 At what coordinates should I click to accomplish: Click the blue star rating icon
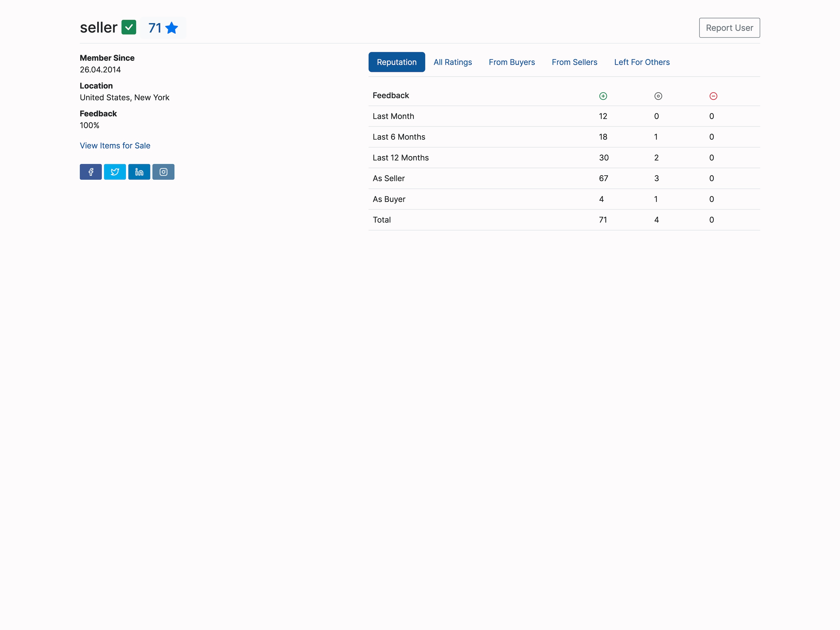coord(172,28)
